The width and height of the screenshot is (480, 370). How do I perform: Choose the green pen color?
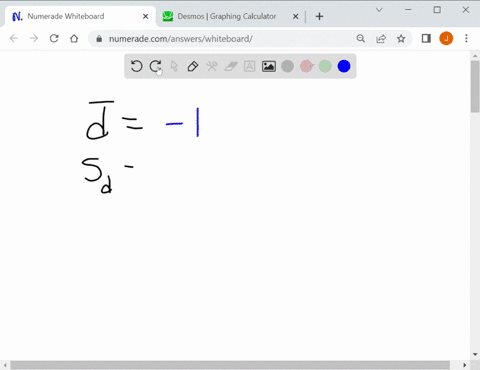click(325, 66)
